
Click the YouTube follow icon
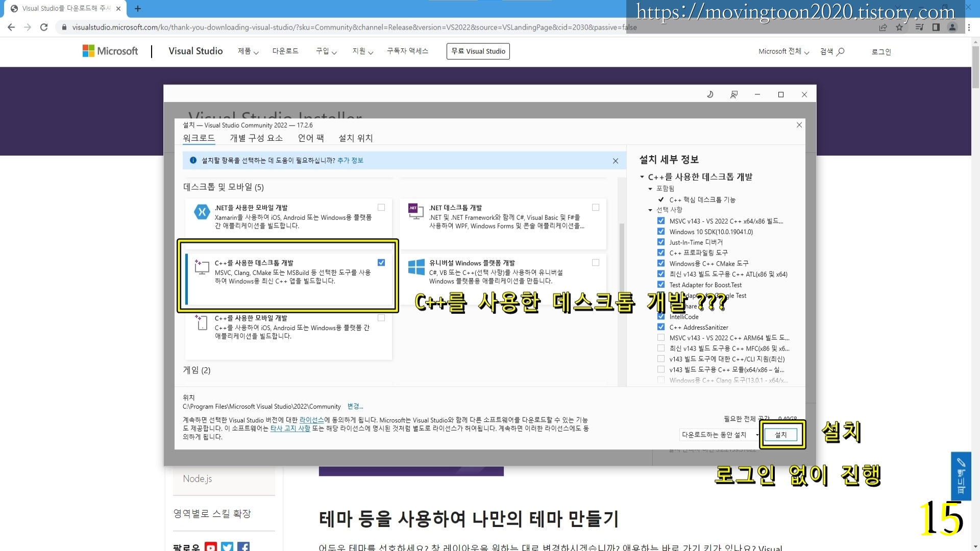pyautogui.click(x=211, y=547)
